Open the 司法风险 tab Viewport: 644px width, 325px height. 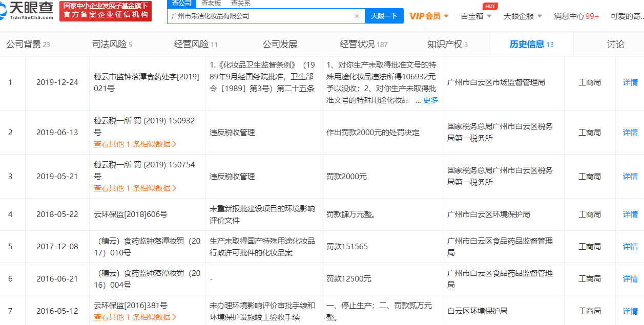point(112,45)
